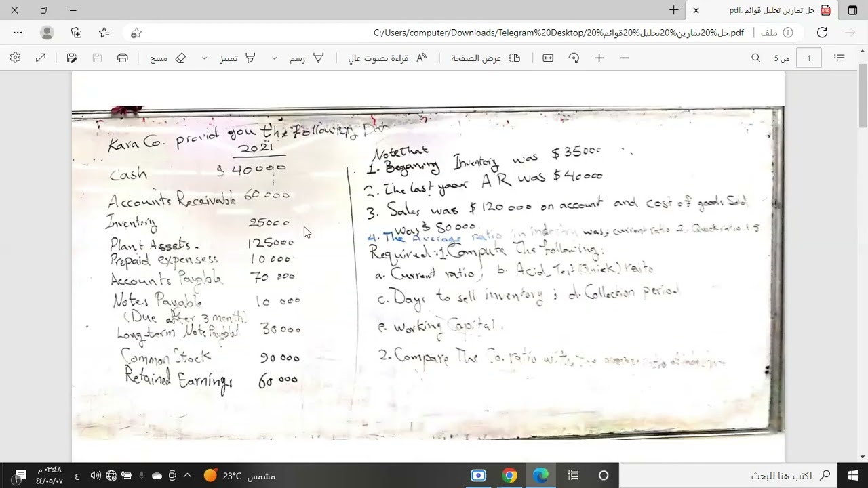Screen dimensions: 868x488
Task: Switch to Microsoft Edge on taskbar
Action: point(541,475)
